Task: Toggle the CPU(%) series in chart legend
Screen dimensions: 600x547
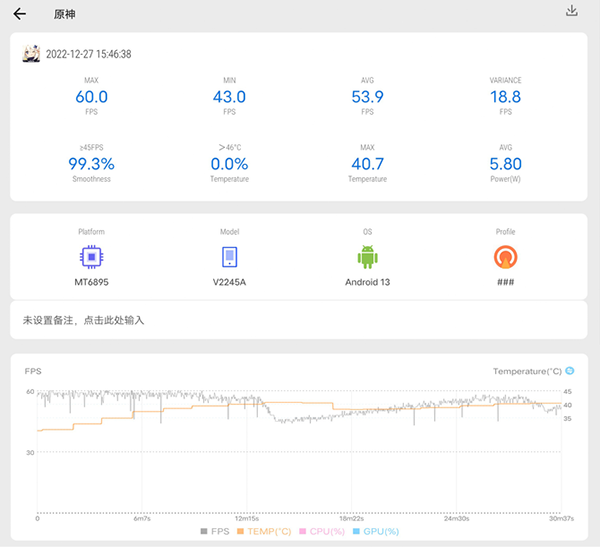Action: coord(322,531)
